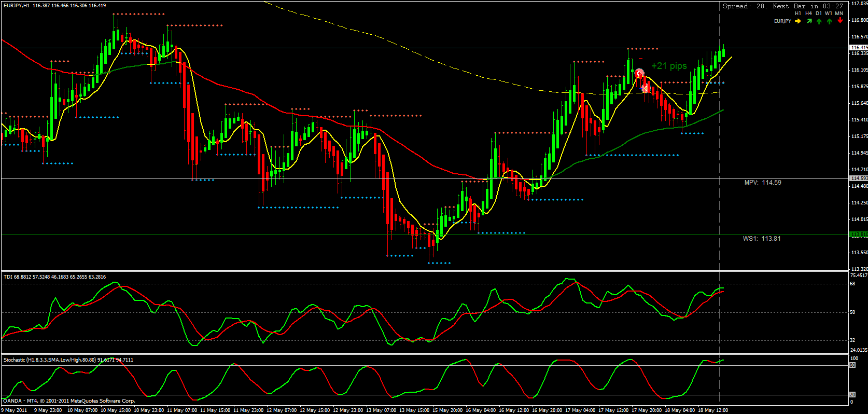This screenshot has width=868, height=414.
Task: Click the W1 timeframe column header
Action: click(x=829, y=13)
